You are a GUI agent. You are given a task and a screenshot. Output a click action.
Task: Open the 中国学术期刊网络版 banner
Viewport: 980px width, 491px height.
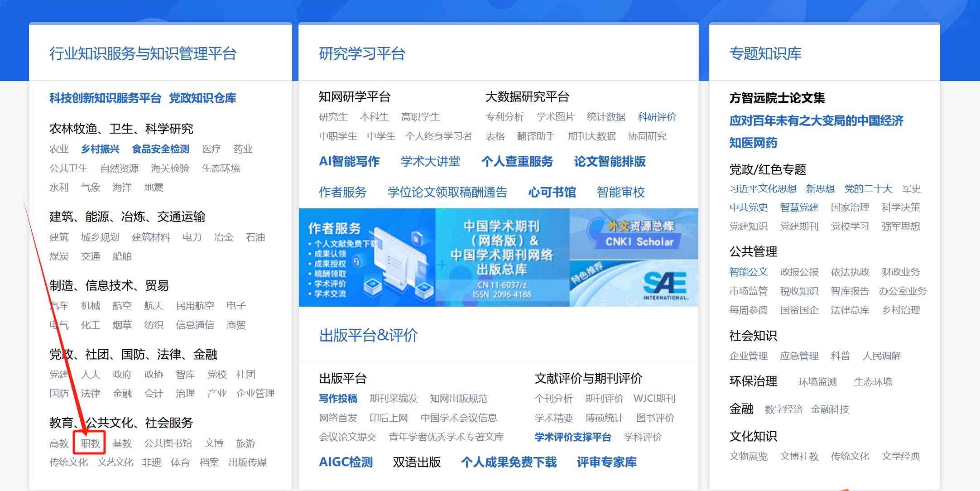click(502, 257)
